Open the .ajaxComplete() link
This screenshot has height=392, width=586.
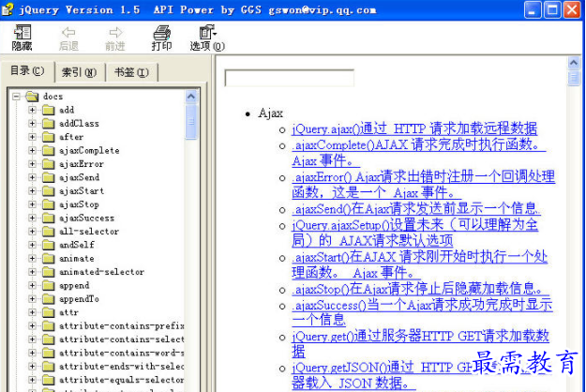pos(418,153)
